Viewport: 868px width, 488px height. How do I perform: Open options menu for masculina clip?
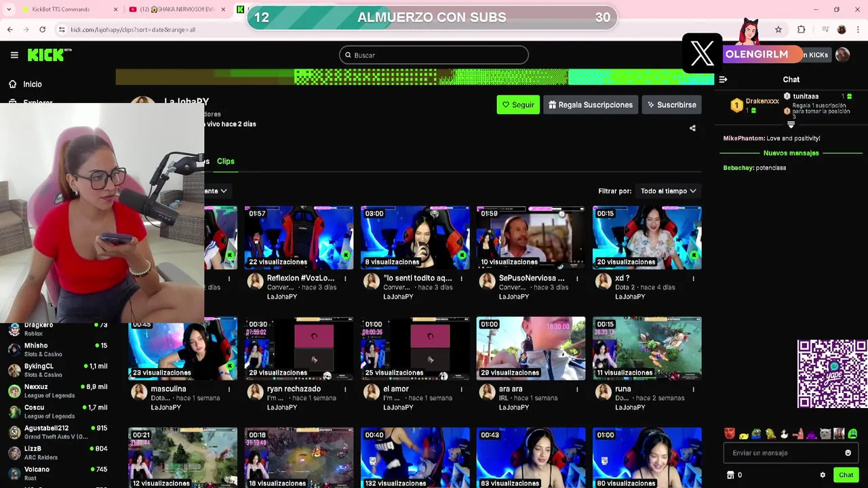(229, 390)
